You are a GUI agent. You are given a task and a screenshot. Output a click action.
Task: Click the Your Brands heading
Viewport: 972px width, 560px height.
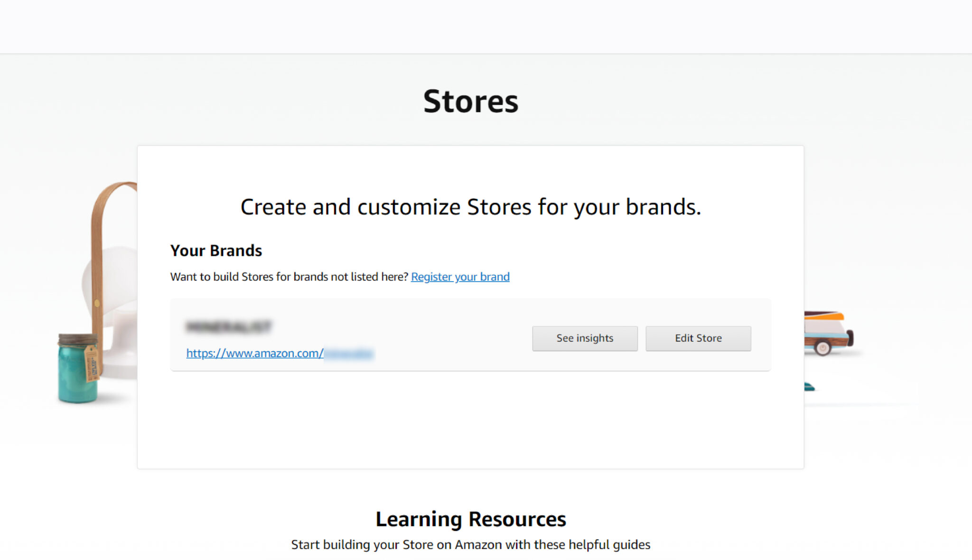(216, 251)
